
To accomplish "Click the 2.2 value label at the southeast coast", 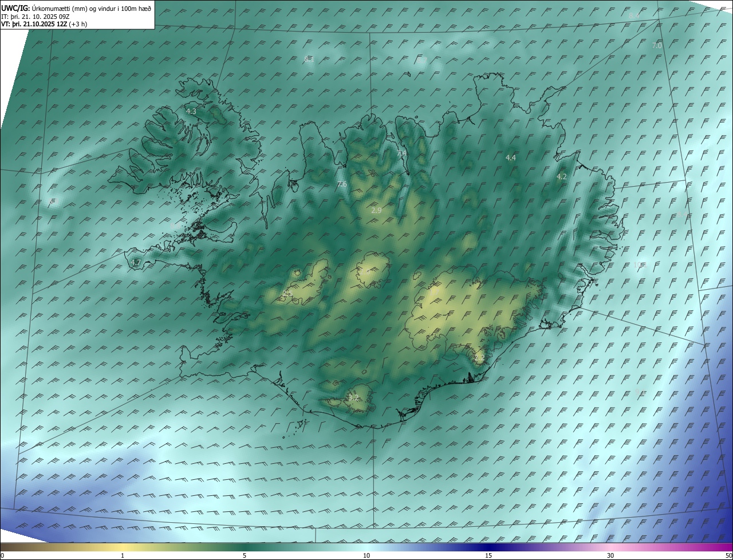I will (x=480, y=358).
